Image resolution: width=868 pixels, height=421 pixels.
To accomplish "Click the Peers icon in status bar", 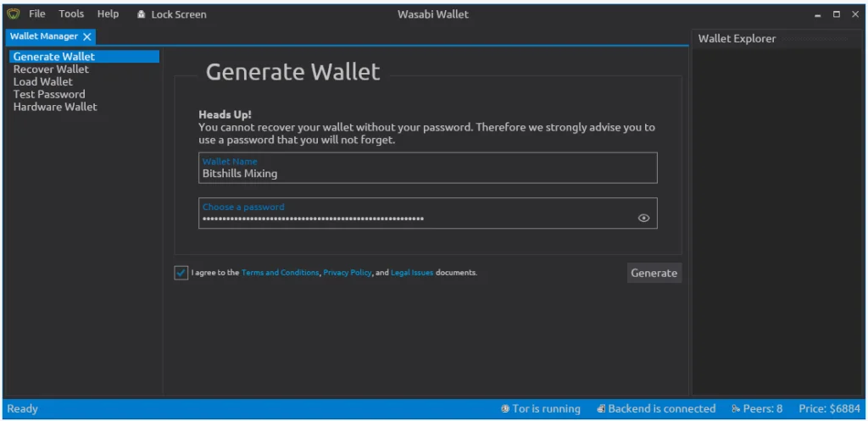I will [x=736, y=409].
